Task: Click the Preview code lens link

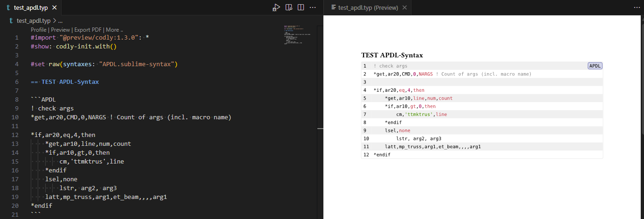Action: tap(60, 30)
